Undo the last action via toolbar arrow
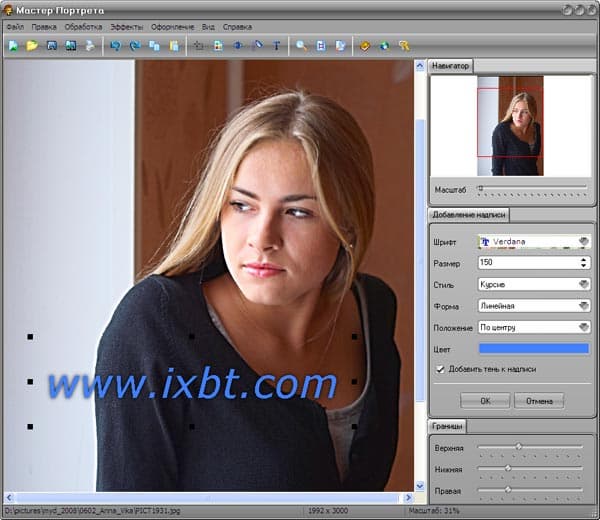This screenshot has height=520, width=600. [x=115, y=46]
